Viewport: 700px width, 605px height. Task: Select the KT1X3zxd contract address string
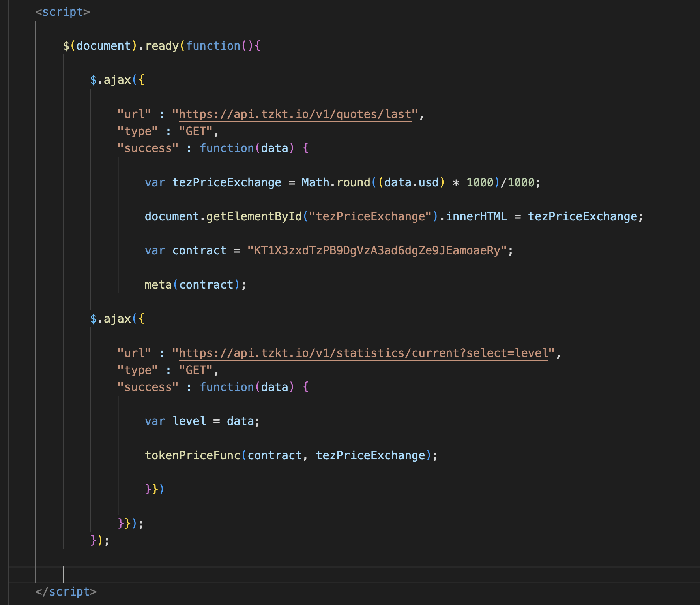coord(377,251)
